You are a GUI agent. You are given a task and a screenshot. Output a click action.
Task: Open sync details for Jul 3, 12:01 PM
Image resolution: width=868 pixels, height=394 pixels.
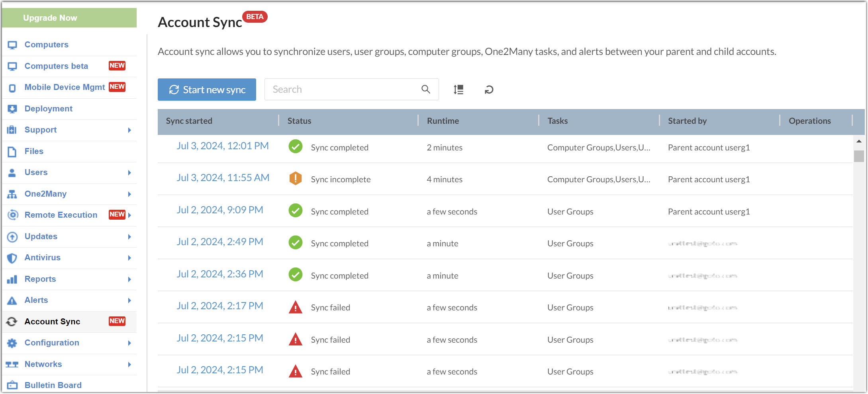223,146
